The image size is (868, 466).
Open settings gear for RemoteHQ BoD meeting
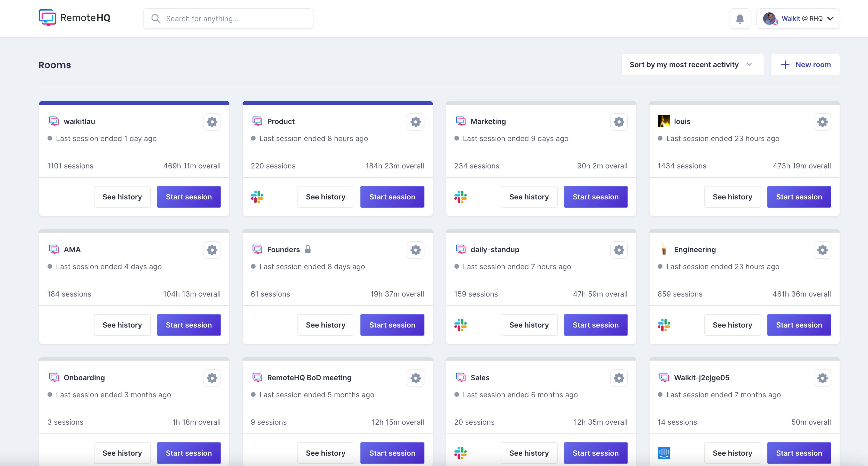tap(415, 378)
